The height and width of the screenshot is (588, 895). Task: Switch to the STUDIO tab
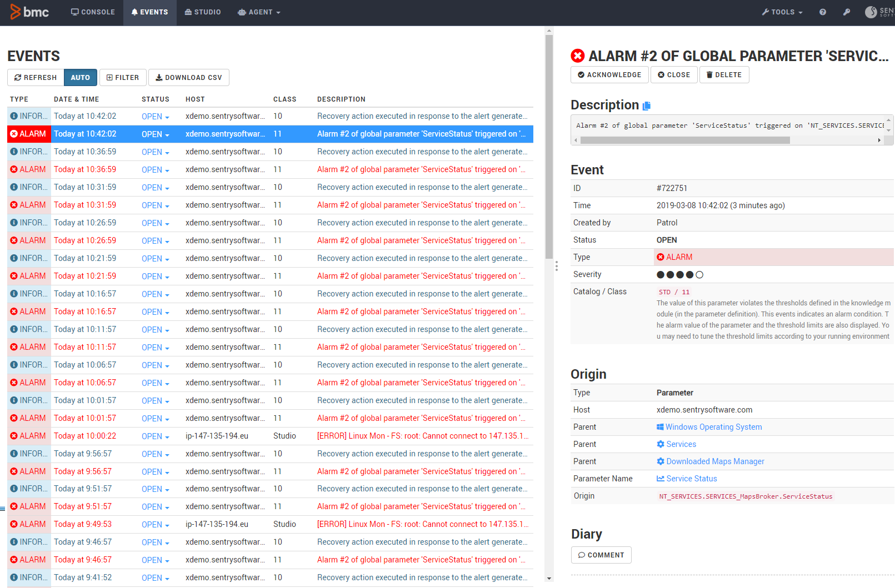pyautogui.click(x=203, y=12)
